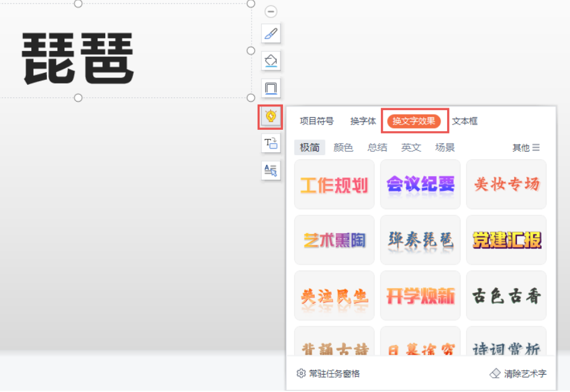Select the 英文 category
This screenshot has width=570, height=392.
(x=411, y=147)
